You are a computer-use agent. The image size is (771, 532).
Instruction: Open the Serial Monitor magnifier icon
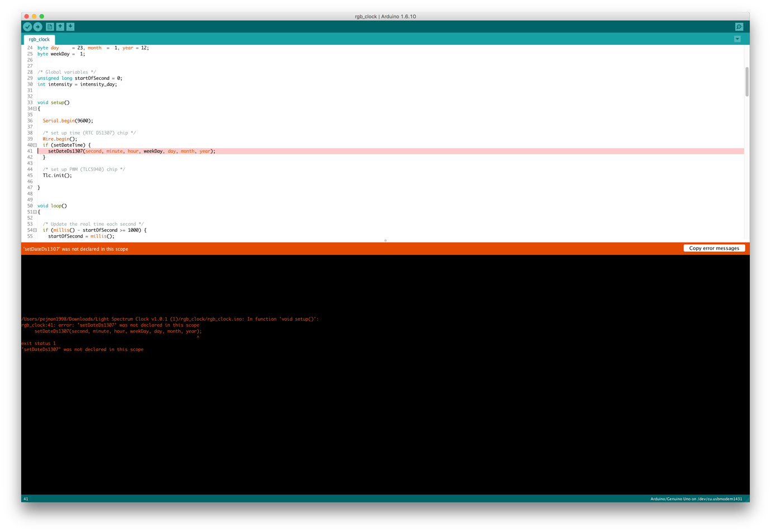tap(739, 26)
